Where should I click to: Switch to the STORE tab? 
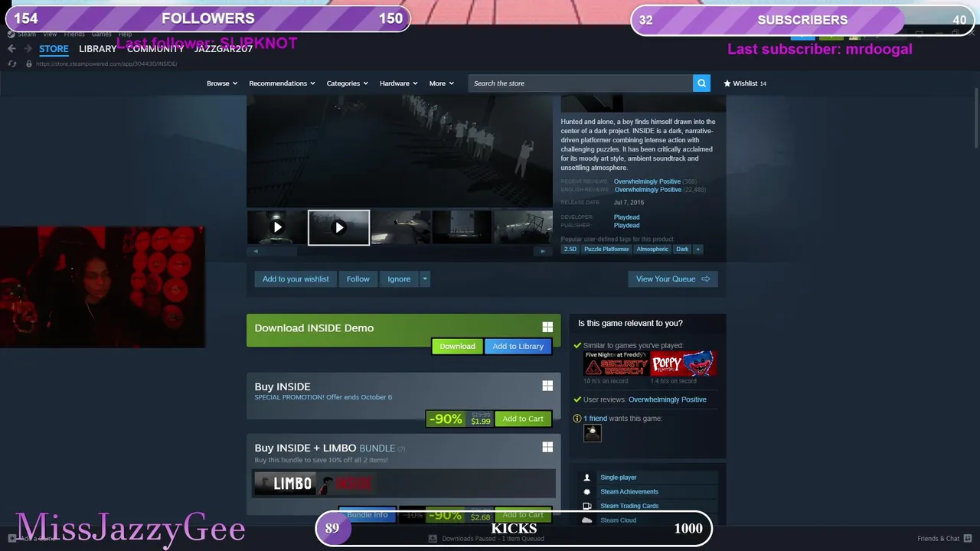(x=54, y=48)
